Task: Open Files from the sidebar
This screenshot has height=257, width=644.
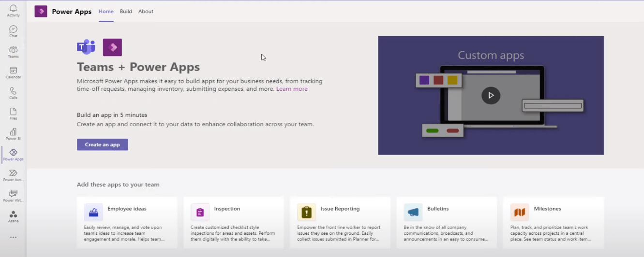Action: (x=13, y=114)
